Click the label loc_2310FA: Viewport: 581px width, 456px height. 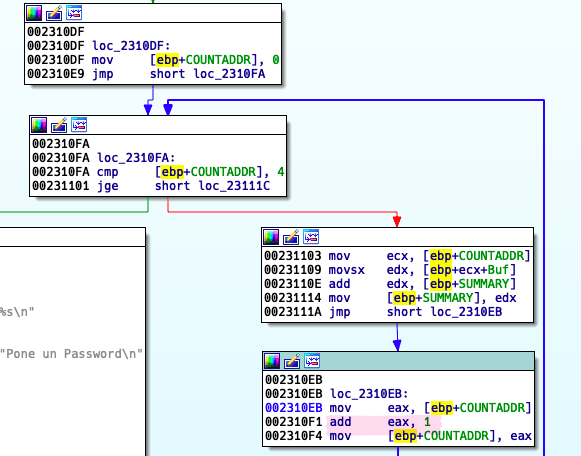pos(136,158)
